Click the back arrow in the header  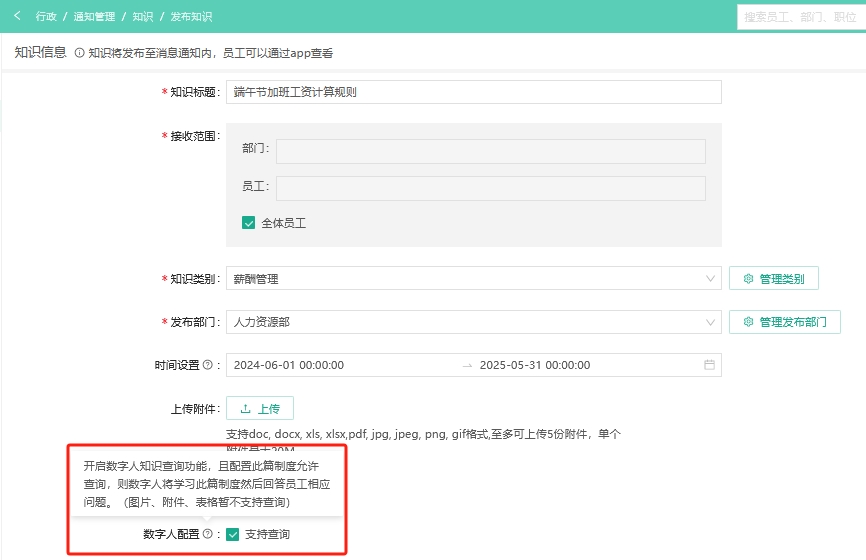click(x=17, y=17)
